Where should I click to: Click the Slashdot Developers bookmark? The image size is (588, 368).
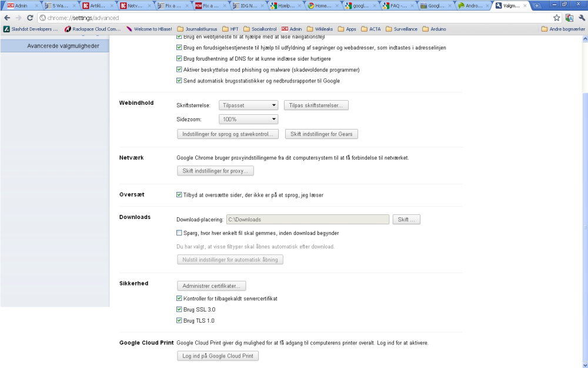pyautogui.click(x=31, y=29)
